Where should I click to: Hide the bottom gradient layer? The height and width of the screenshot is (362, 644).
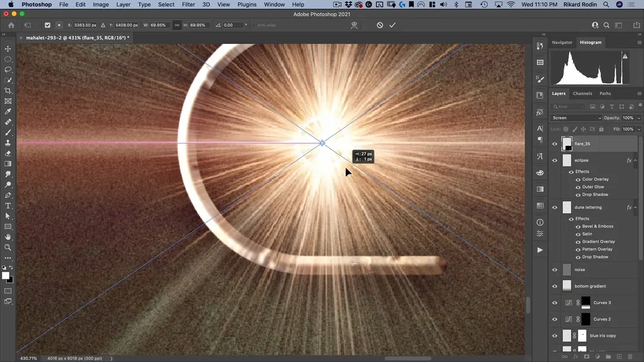coord(555,287)
